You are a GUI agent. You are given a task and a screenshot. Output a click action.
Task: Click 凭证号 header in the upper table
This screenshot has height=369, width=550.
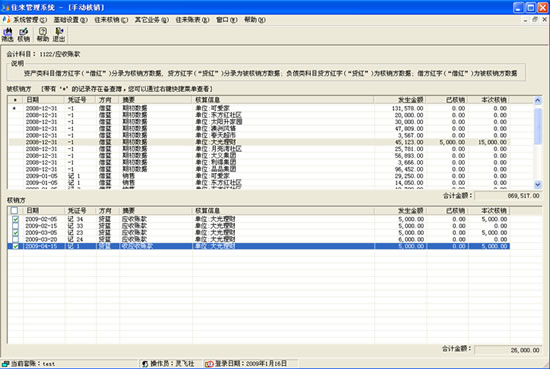[x=80, y=100]
